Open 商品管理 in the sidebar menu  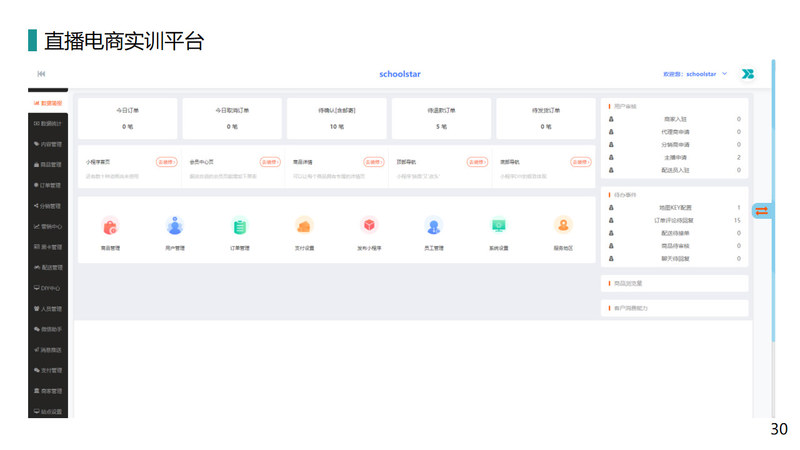pos(48,165)
